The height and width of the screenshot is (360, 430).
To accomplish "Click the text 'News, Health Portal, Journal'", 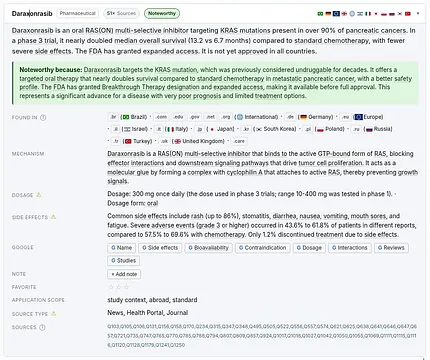I will tap(148, 313).
